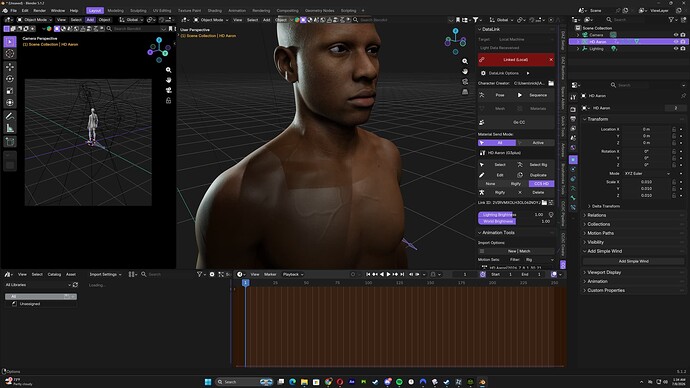
Task: Switch to the Modeling workspace tab
Action: click(x=115, y=11)
